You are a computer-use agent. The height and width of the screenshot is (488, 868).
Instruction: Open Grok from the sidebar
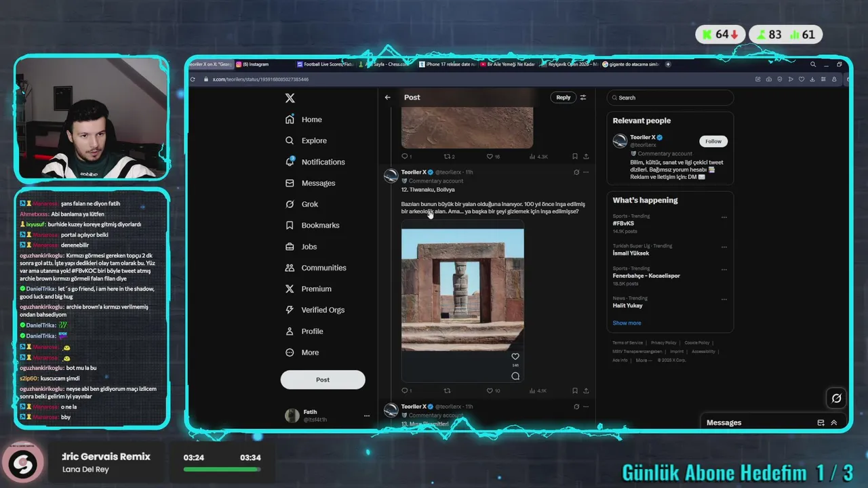[x=301, y=204]
